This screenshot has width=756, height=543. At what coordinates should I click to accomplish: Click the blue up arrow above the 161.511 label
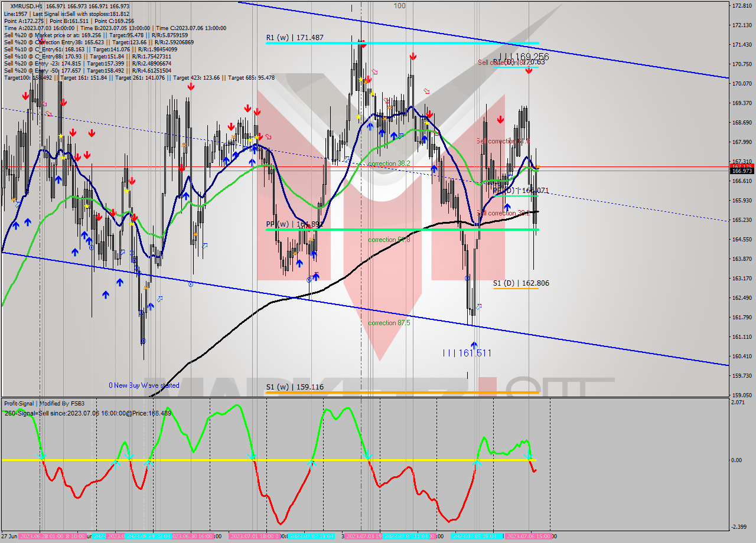coord(474,344)
